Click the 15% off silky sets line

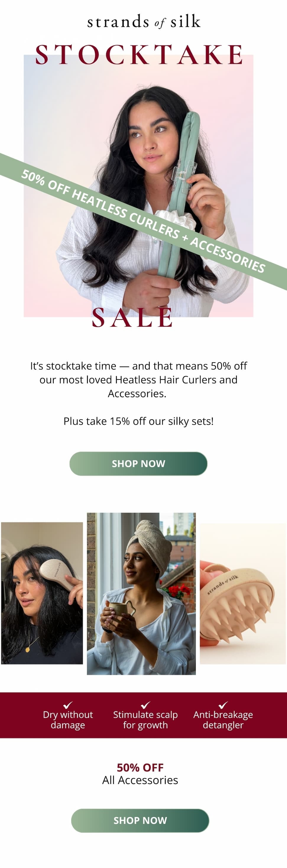[x=138, y=421]
